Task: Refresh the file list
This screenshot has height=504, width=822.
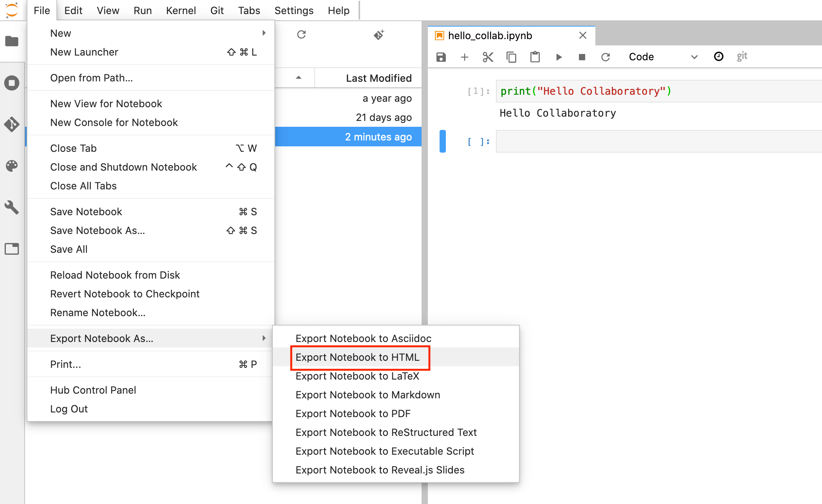Action: [x=301, y=35]
